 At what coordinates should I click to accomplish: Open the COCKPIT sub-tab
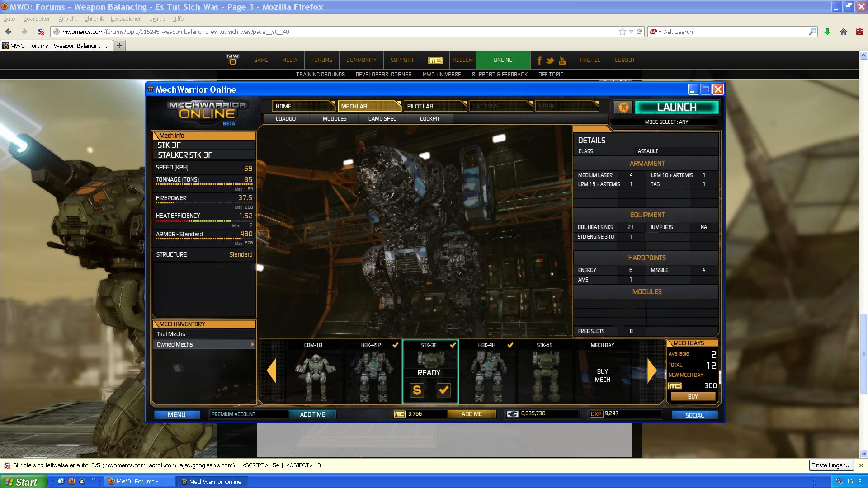429,119
